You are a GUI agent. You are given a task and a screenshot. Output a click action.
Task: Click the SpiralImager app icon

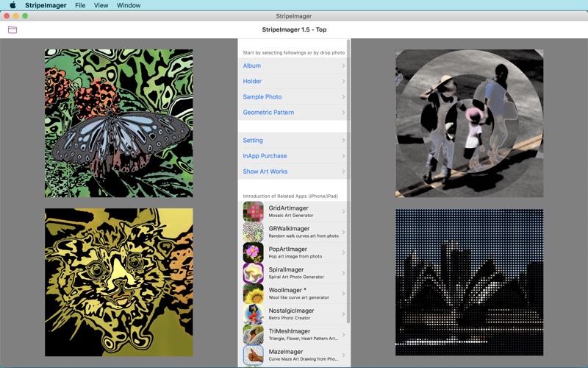coord(253,273)
